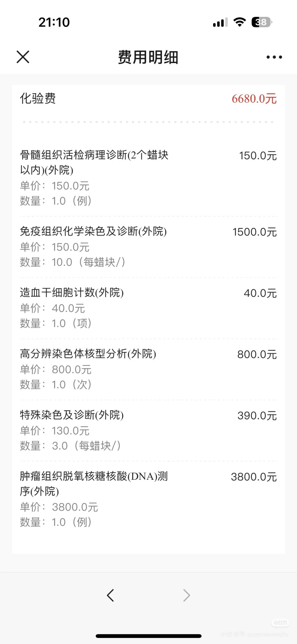The height and width of the screenshot is (644, 297).
Task: Tap the Wi-Fi status icon
Action: pos(240,22)
